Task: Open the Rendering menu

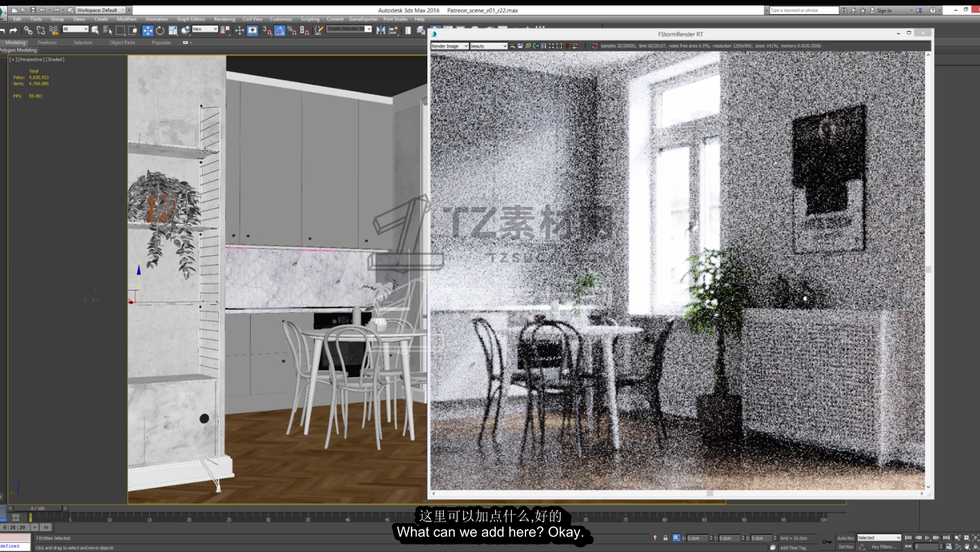Action: [x=225, y=19]
